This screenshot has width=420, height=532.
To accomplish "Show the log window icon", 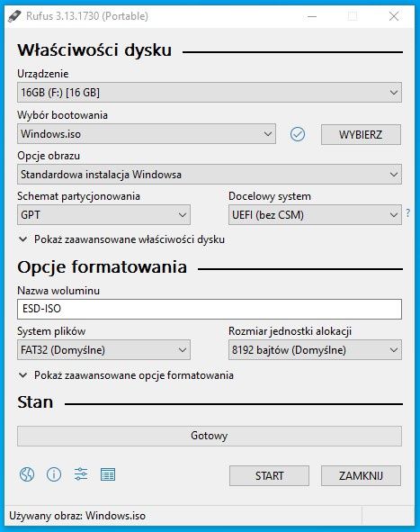I will click(108, 474).
